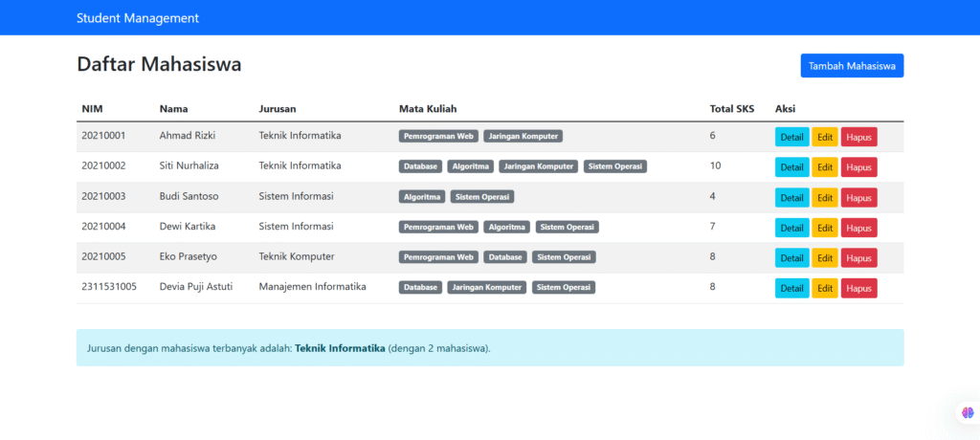Open the Student Management home link
Image resolution: width=980 pixels, height=440 pixels.
138,18
